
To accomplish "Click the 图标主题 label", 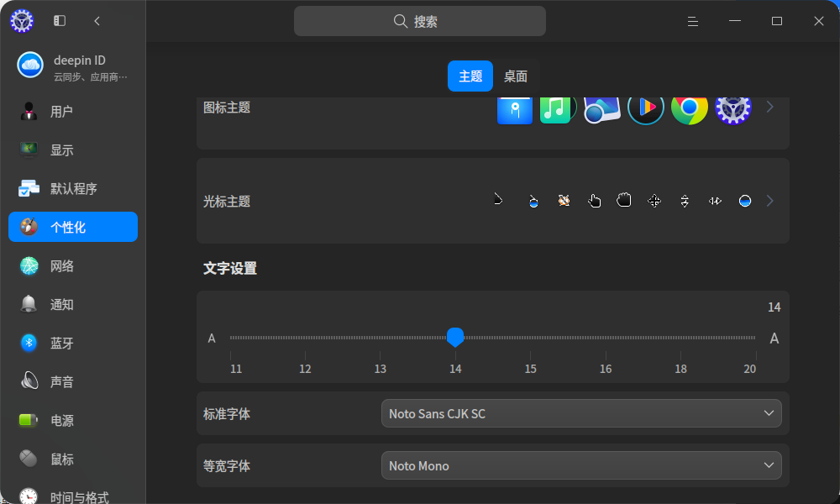I will point(227,108).
